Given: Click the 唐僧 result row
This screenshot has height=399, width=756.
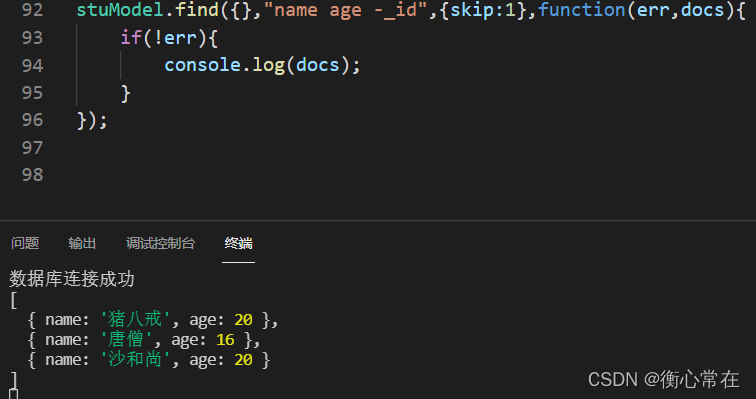Looking at the screenshot, I should 144,340.
